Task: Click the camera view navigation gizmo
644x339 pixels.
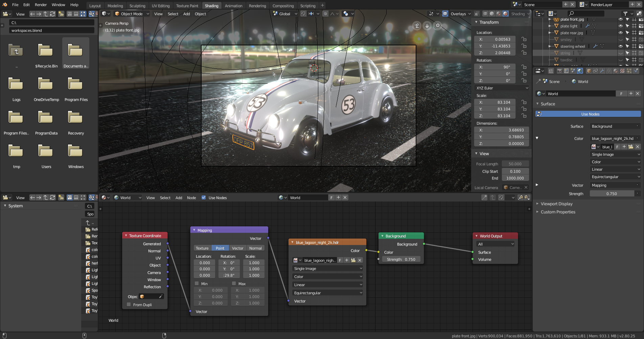Action: pyautogui.click(x=417, y=26)
